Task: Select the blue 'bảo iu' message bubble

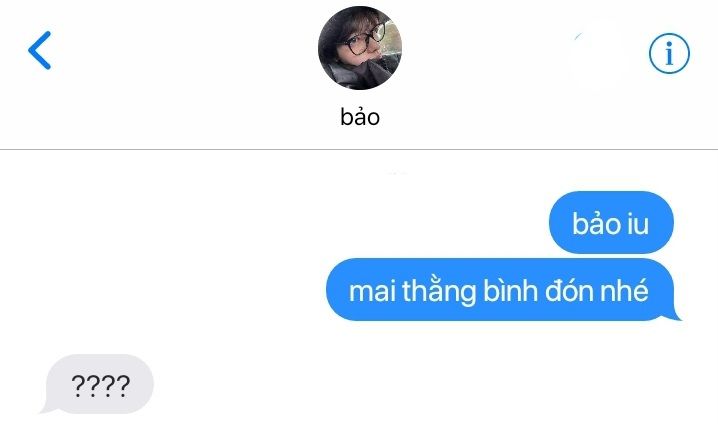Action: (x=611, y=223)
